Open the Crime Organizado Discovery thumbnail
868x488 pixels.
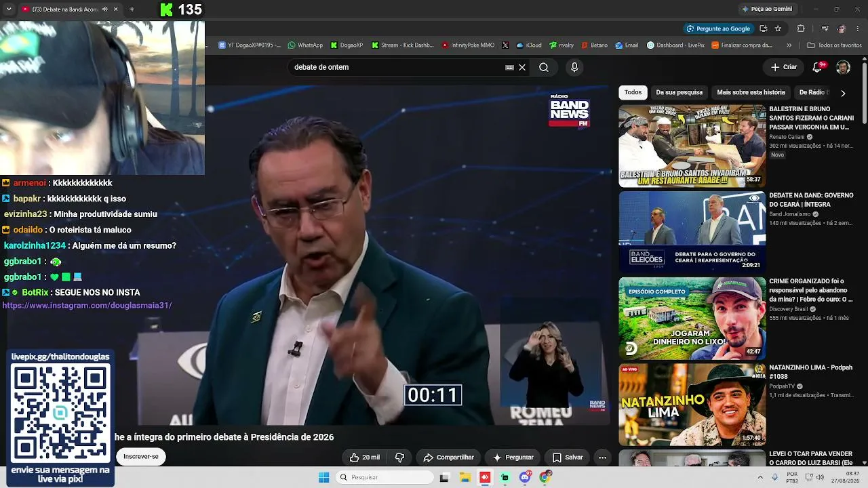tap(692, 319)
